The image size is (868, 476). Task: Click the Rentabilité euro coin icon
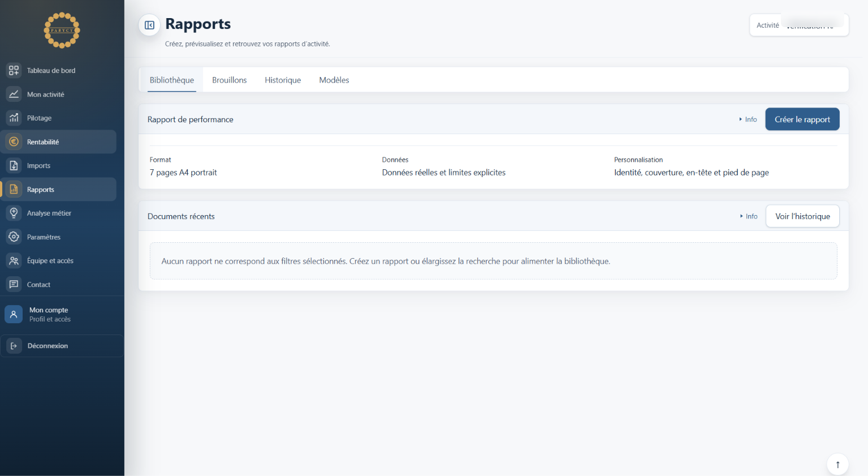pyautogui.click(x=14, y=141)
